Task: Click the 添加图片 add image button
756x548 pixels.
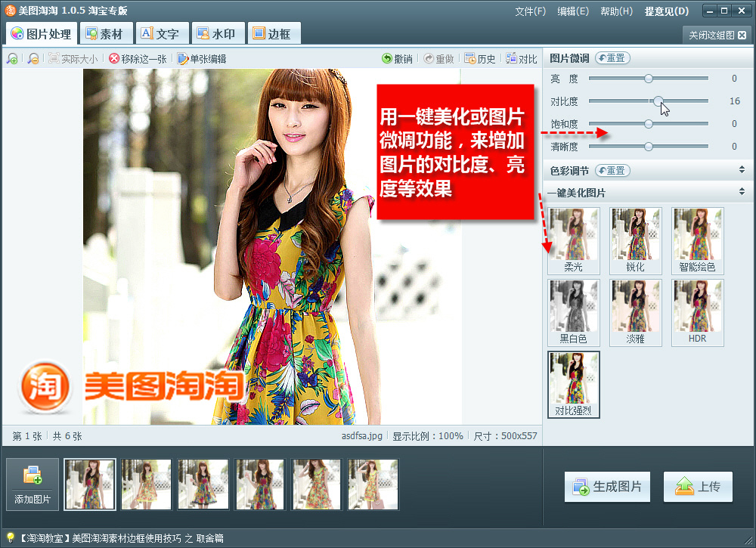Action: click(33, 485)
